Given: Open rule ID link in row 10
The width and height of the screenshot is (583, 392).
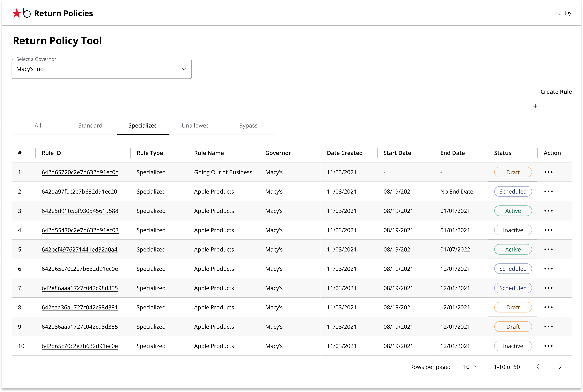Looking at the screenshot, I should coord(80,346).
